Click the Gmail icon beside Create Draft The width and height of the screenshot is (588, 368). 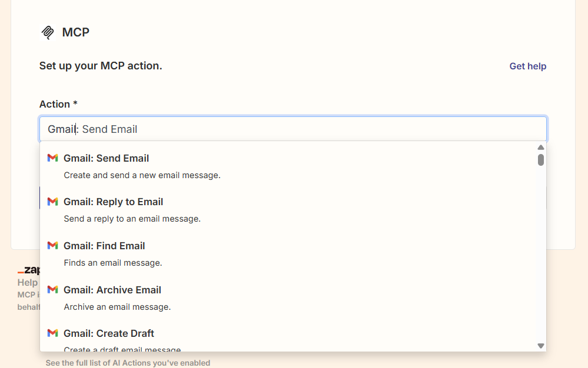tap(52, 333)
